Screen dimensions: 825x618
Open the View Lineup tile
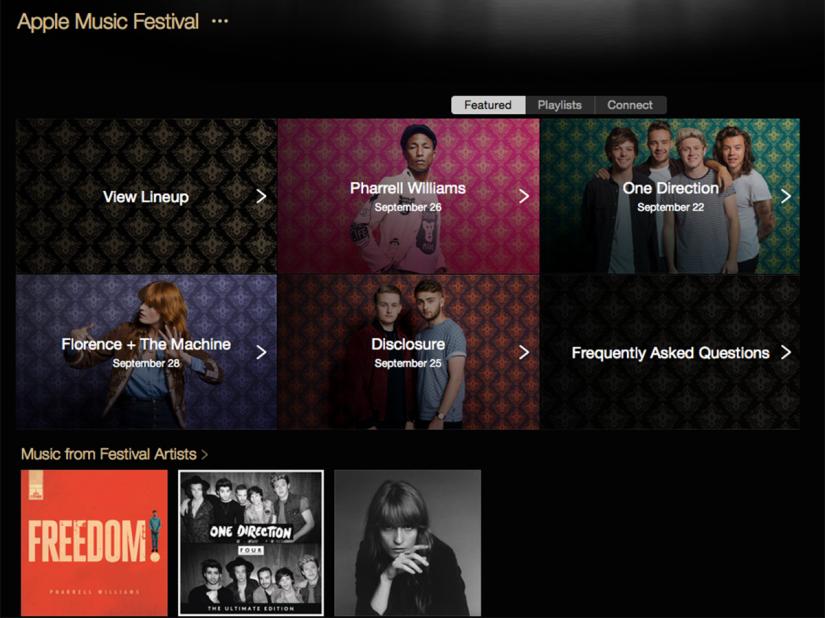point(146,196)
